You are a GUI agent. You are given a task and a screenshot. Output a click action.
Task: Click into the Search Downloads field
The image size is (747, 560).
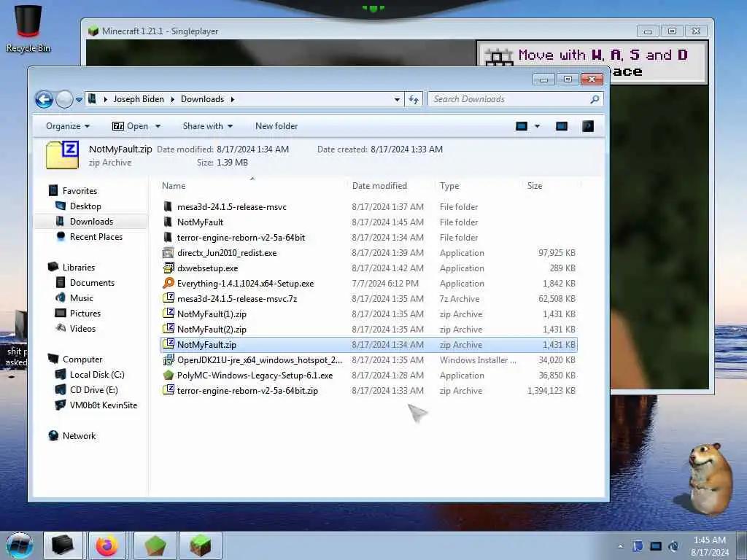pos(510,99)
